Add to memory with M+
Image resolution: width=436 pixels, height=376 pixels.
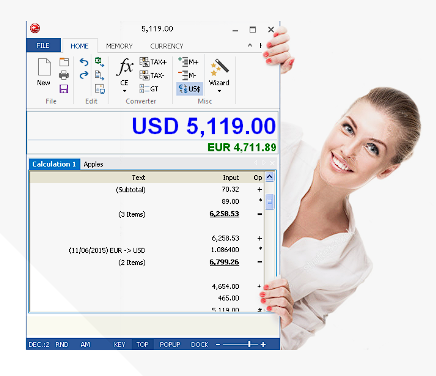click(188, 62)
